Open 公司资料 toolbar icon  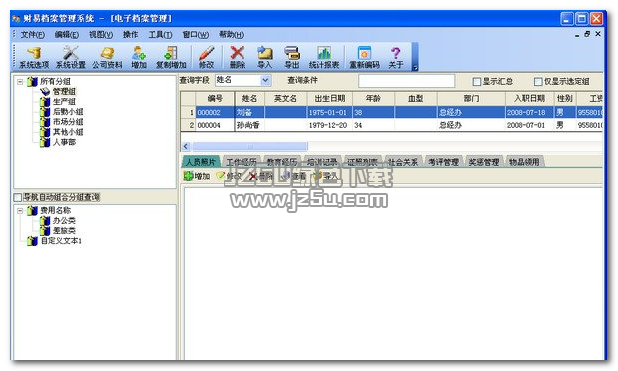coord(107,58)
